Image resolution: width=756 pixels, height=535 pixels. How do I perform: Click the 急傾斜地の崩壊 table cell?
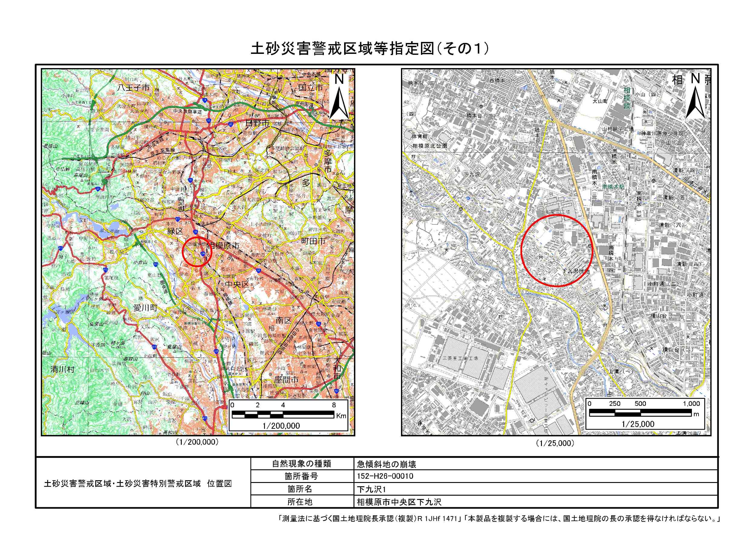(386, 464)
